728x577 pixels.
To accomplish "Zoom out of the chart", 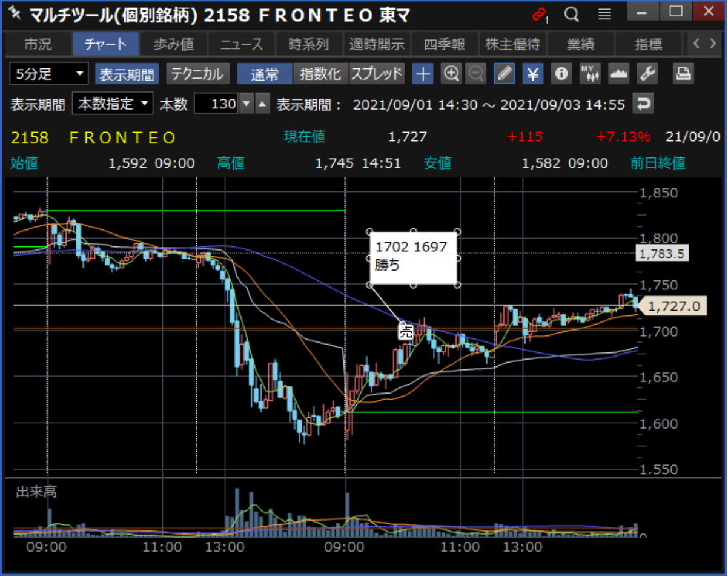I will click(x=477, y=74).
